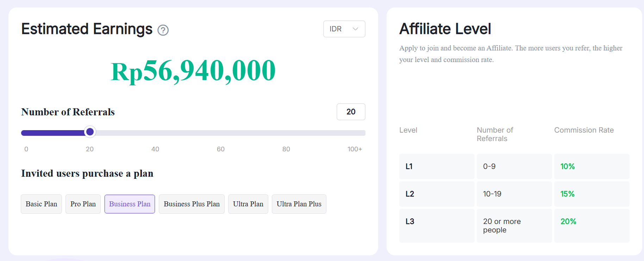
Task: Select the Pro Plan option
Action: click(x=83, y=204)
